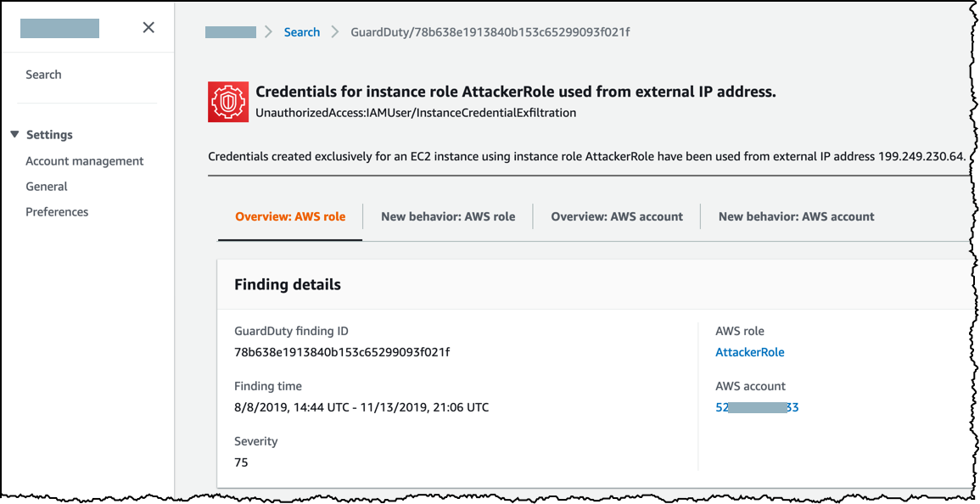Open Search in the sidebar
This screenshot has height=504, width=980.
[43, 75]
